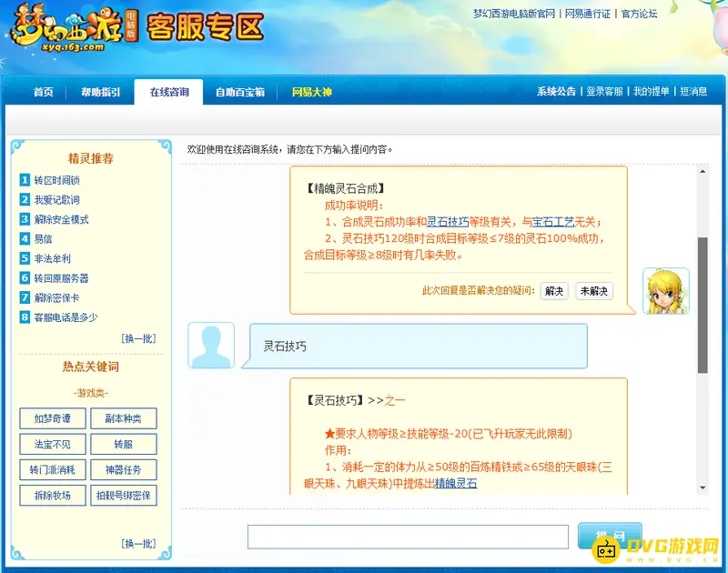This screenshot has height=573, width=728.
Task: Select recommended item 解除安全模式
Action: coord(61,219)
